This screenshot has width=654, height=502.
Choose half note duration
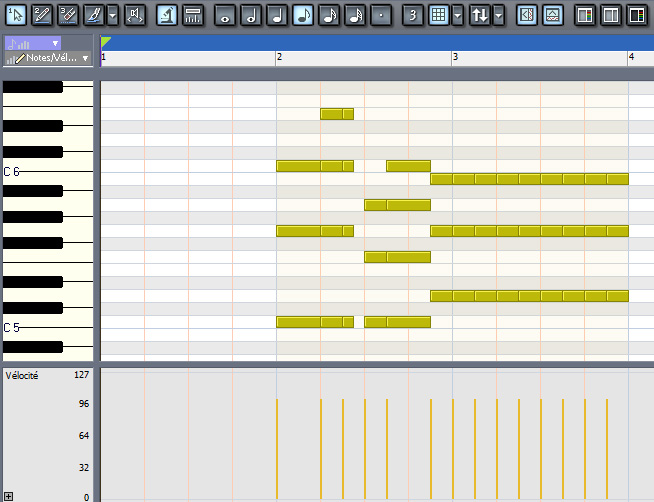click(x=251, y=15)
